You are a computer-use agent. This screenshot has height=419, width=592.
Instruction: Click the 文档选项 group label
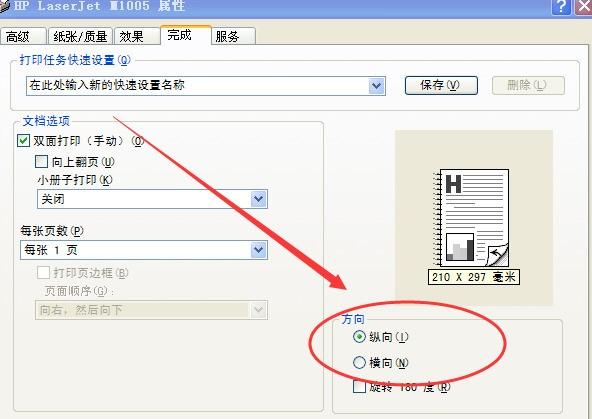pos(46,121)
